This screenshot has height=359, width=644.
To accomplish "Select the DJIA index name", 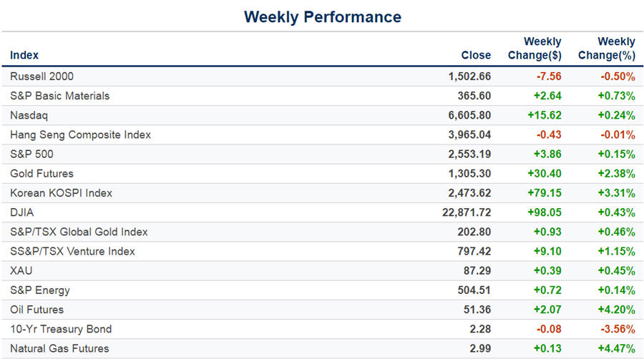I will pos(24,212).
